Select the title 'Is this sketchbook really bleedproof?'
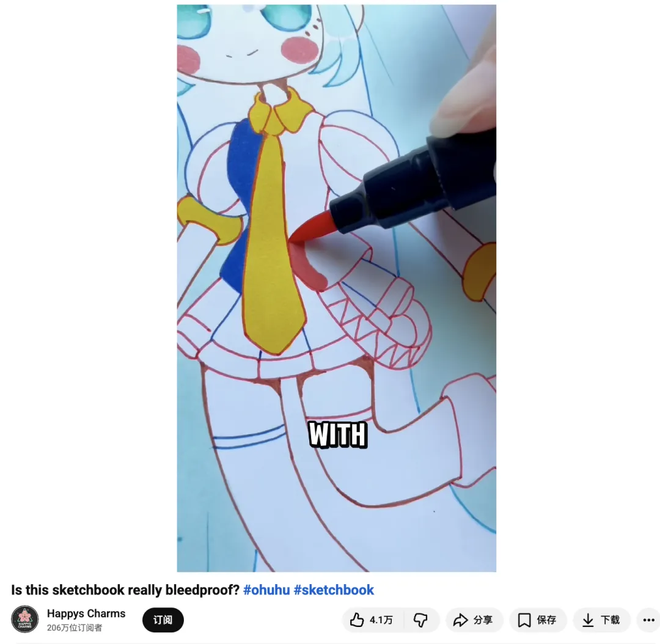 point(125,590)
